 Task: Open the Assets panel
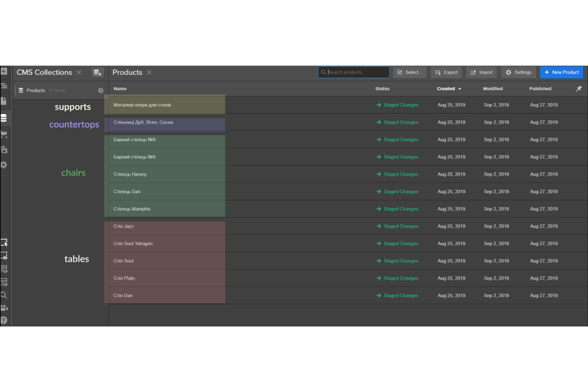coord(4,150)
